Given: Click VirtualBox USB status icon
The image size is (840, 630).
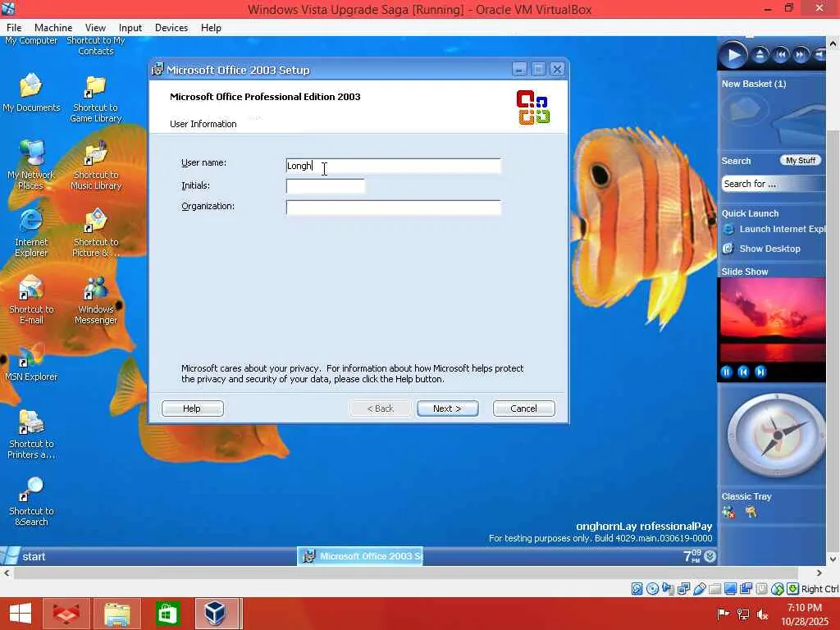Looking at the screenshot, I should 699,589.
